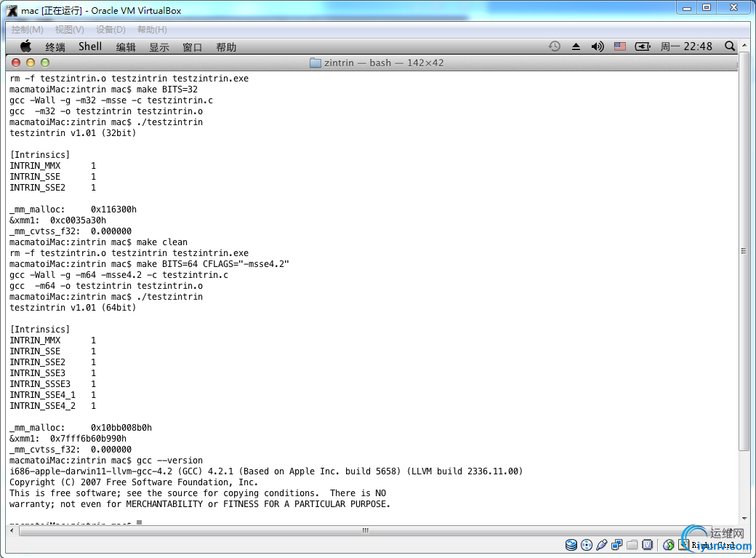Click the horizontal scrollbar thumb
Viewport: 756px width, 558px height.
click(365, 530)
